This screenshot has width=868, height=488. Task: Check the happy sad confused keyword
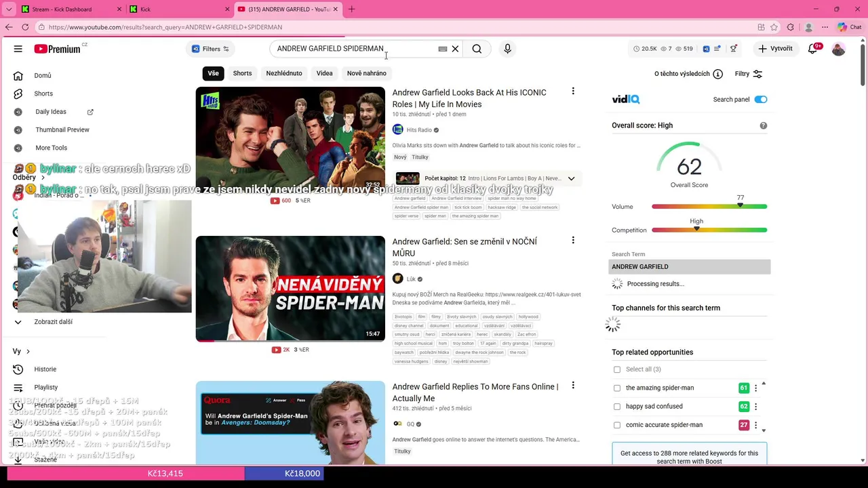click(617, 407)
